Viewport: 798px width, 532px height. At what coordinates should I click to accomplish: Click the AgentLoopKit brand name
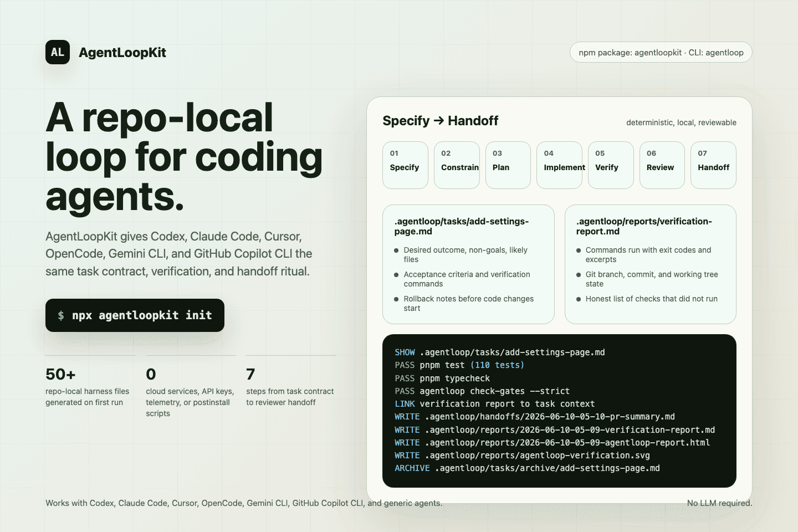pos(122,53)
